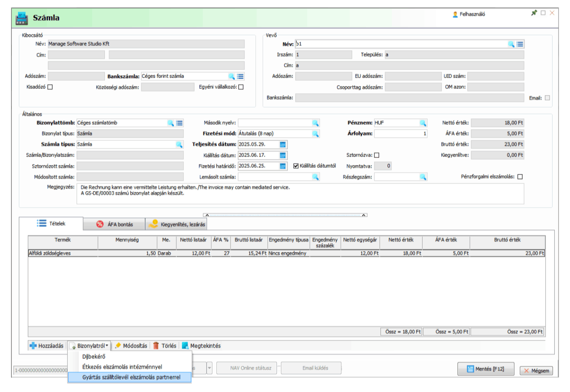
Task: Uncheck the Kiállítás dátumtól checkbox
Action: 296,166
